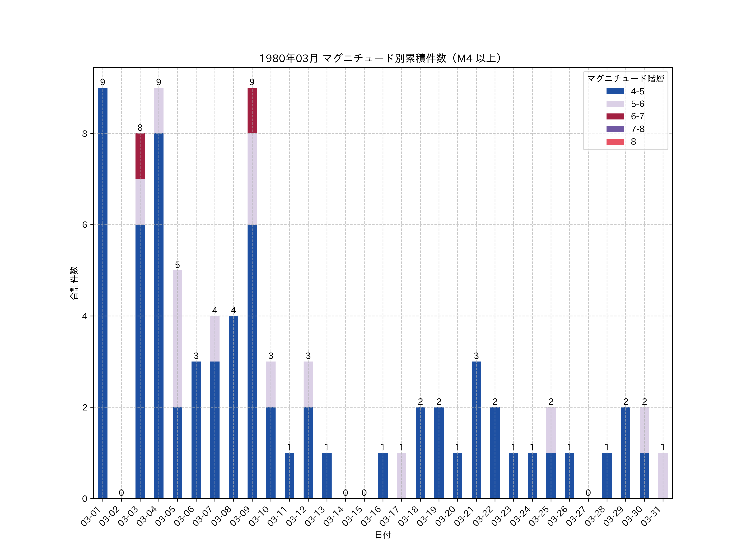Screen dimensions: 747x560
Task: Click crimson segment of 03-03 bar
Action: click(140, 156)
